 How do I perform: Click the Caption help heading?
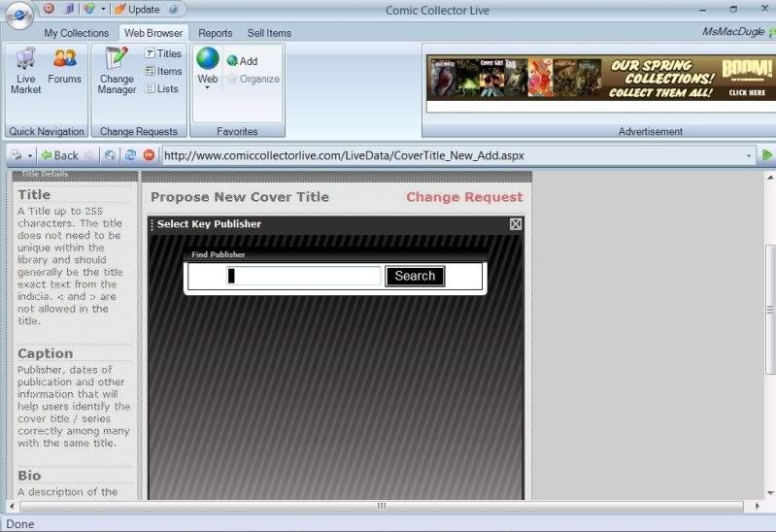click(x=46, y=353)
